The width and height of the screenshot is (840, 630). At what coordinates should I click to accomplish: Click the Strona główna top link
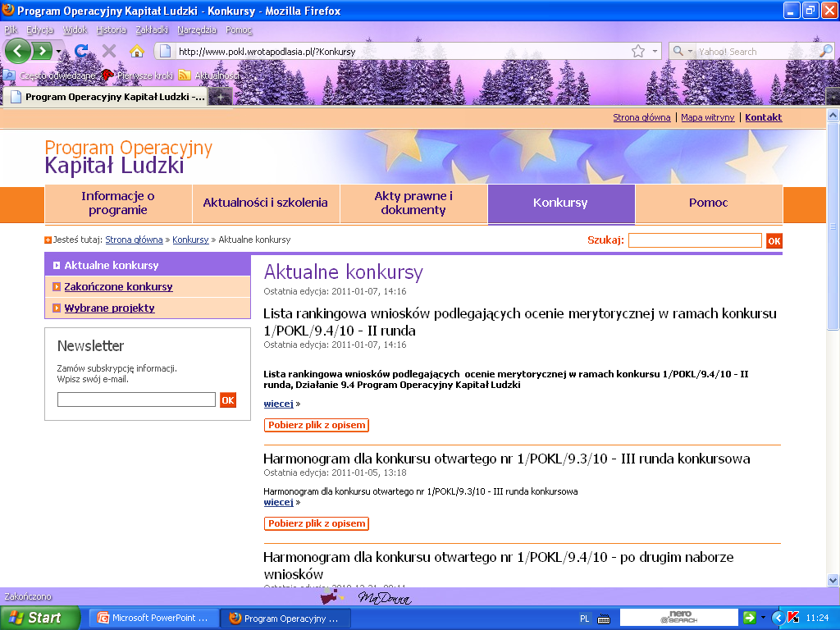[x=641, y=117]
